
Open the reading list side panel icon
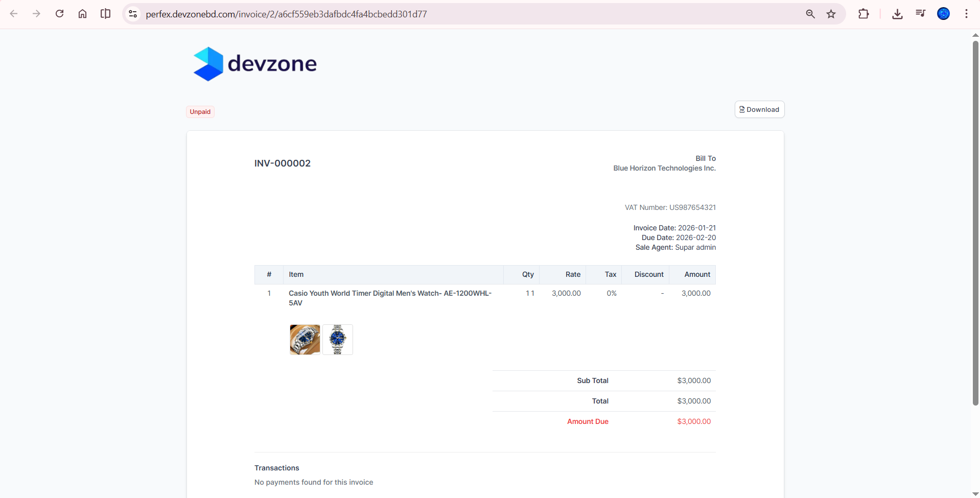point(105,14)
